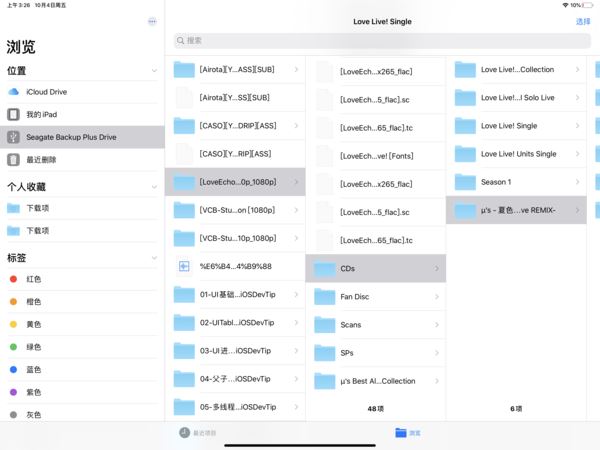Filter by 红色 tag

pyautogui.click(x=82, y=279)
